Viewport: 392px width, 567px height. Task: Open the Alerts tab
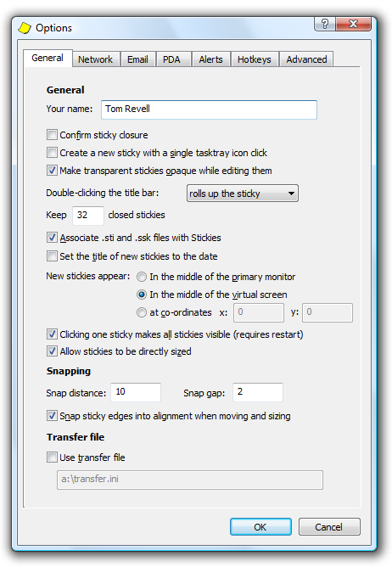point(210,59)
